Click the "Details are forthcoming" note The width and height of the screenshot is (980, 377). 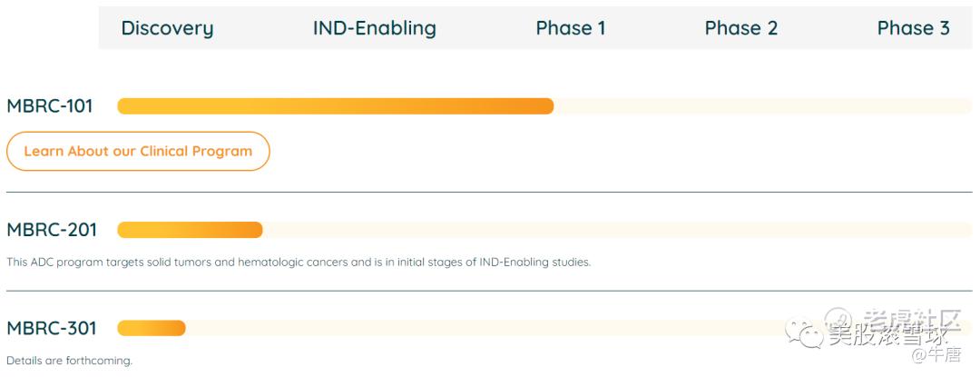point(69,361)
